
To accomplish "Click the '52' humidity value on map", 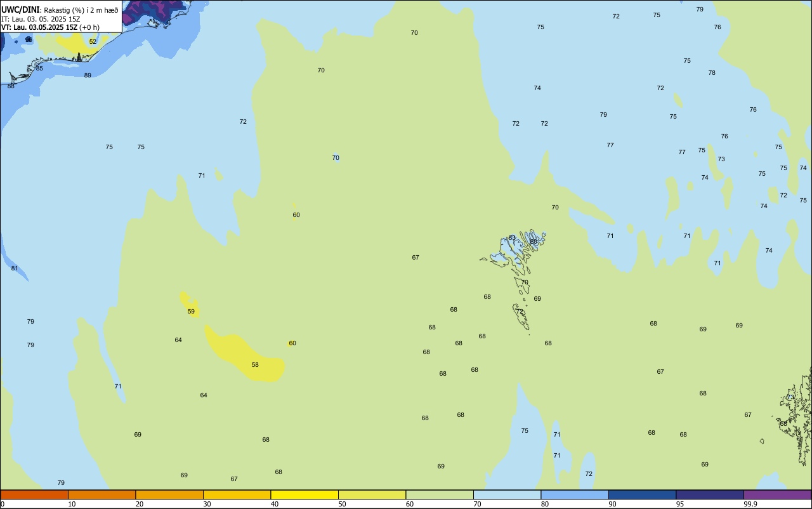I will click(93, 42).
